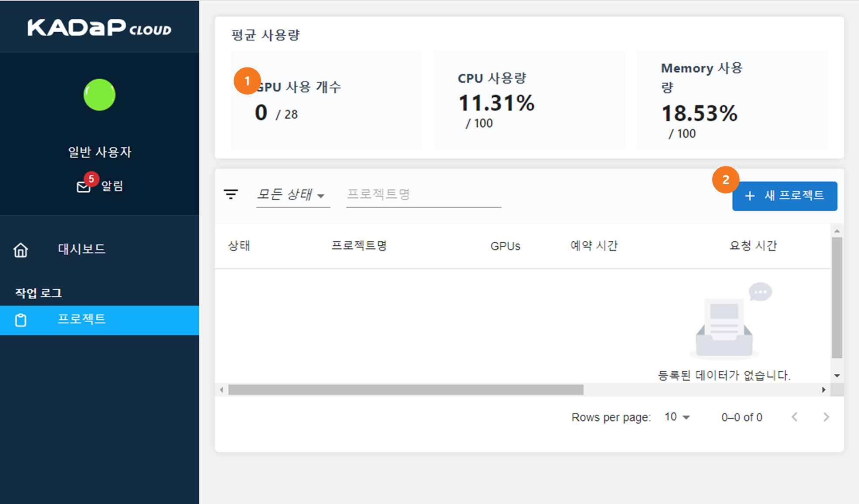Open the 대시보드 menu item
Screen dimensions: 859x504
pos(81,249)
